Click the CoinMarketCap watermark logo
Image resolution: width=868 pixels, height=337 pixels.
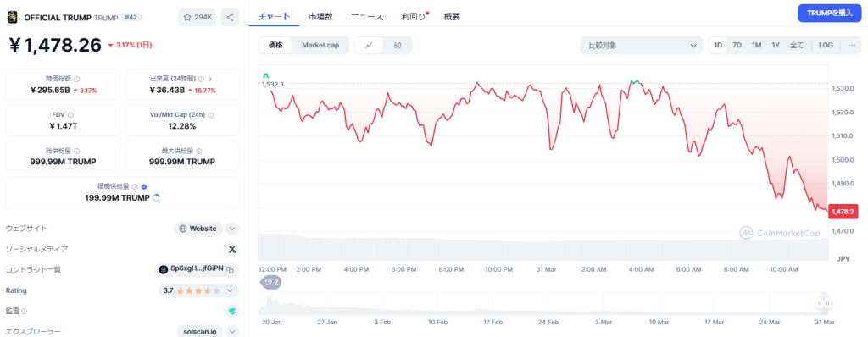coord(780,232)
